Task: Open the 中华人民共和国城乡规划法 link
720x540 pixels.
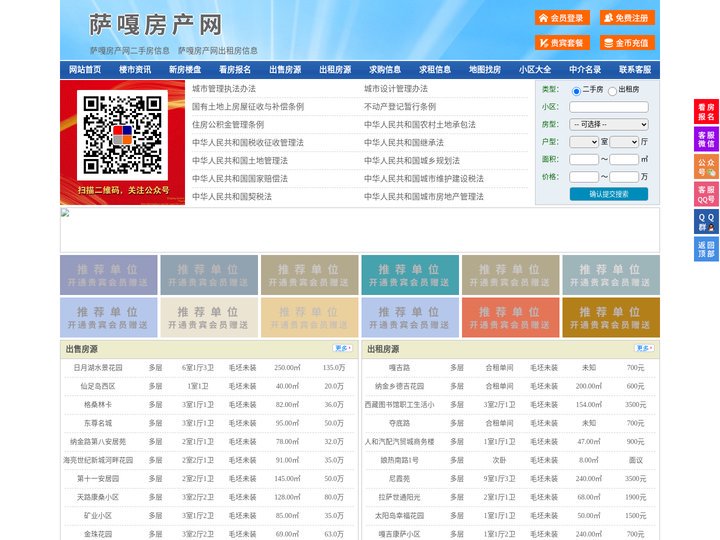Action: coord(412,160)
